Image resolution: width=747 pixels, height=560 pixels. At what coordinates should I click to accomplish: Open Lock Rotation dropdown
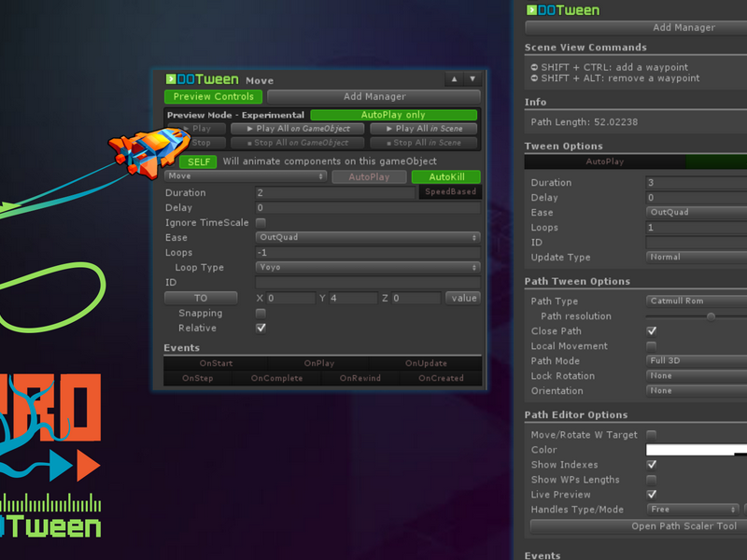click(x=696, y=376)
